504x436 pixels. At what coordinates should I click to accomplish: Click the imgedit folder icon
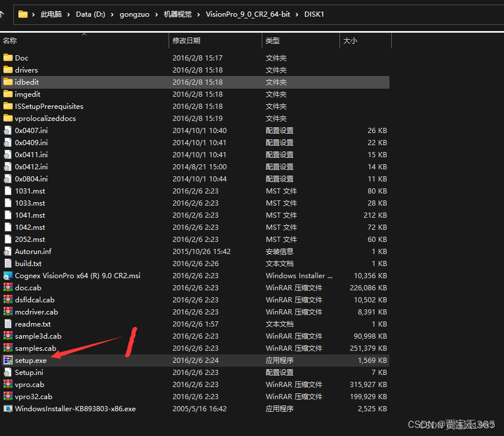pyautogui.click(x=7, y=94)
